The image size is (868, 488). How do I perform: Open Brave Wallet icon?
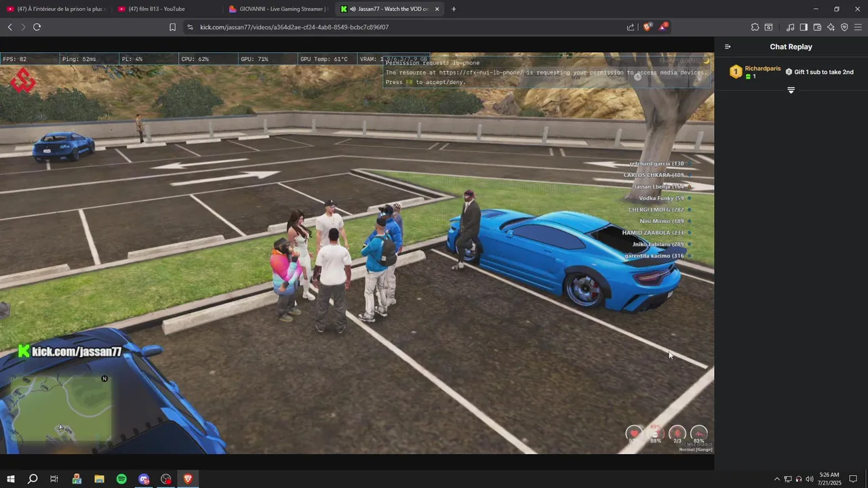tap(817, 27)
